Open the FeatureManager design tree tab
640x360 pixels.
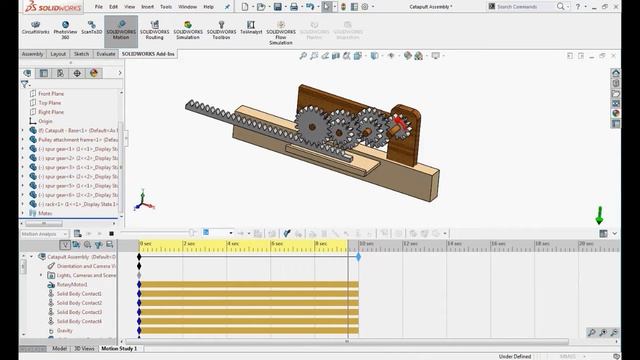click(x=27, y=73)
